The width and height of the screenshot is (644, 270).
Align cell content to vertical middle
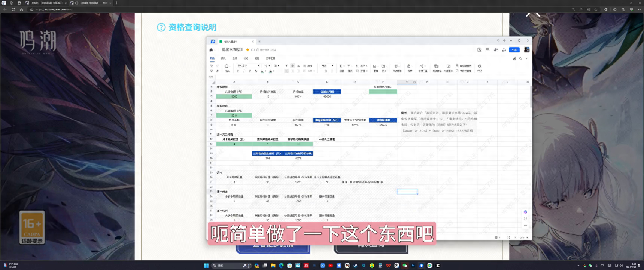click(x=292, y=66)
